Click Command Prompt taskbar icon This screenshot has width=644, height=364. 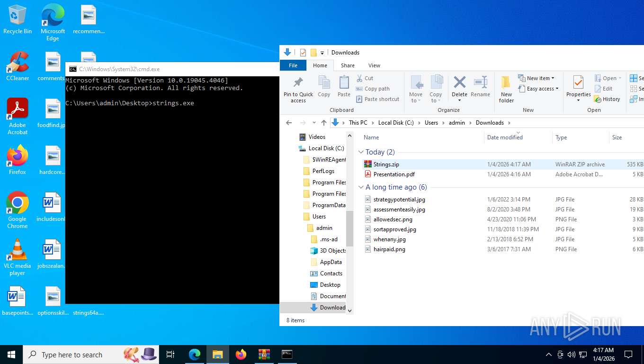[x=287, y=354]
